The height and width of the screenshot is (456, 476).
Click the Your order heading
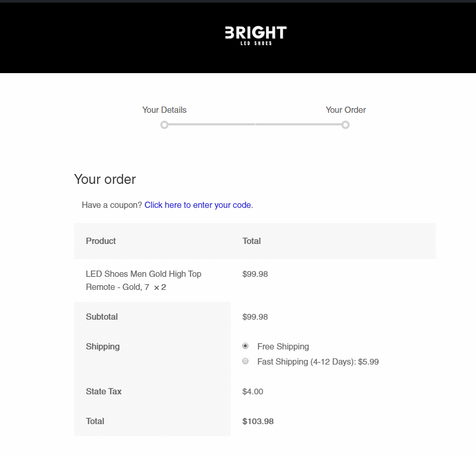105,179
